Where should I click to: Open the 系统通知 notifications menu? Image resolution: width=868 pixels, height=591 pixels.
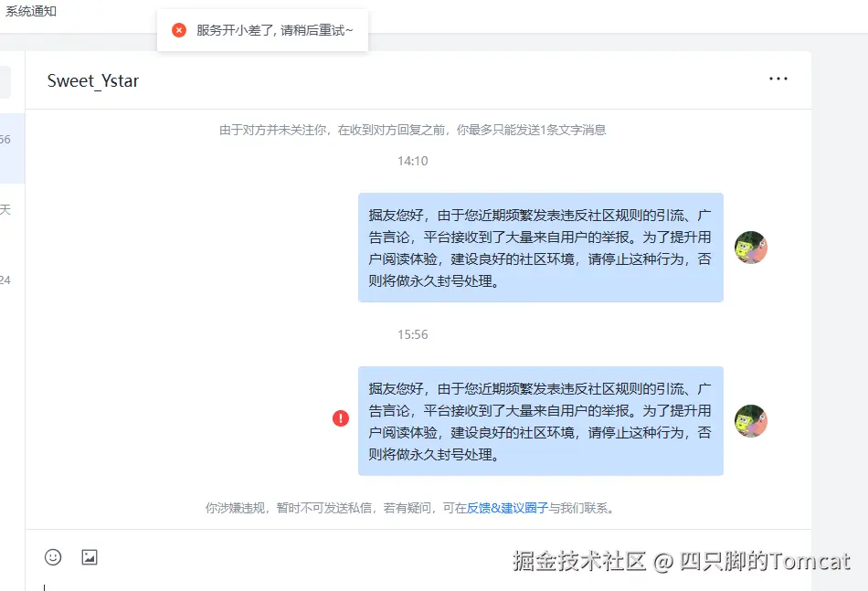click(x=28, y=11)
